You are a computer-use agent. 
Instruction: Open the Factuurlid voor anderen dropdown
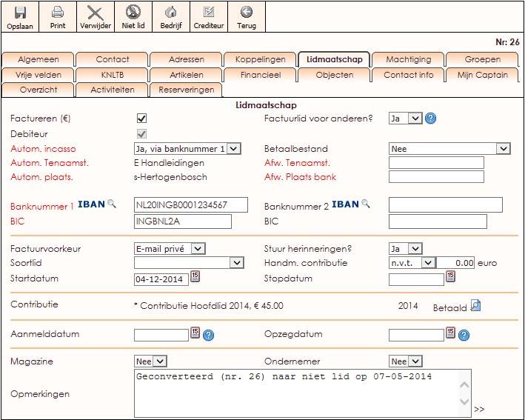point(406,119)
